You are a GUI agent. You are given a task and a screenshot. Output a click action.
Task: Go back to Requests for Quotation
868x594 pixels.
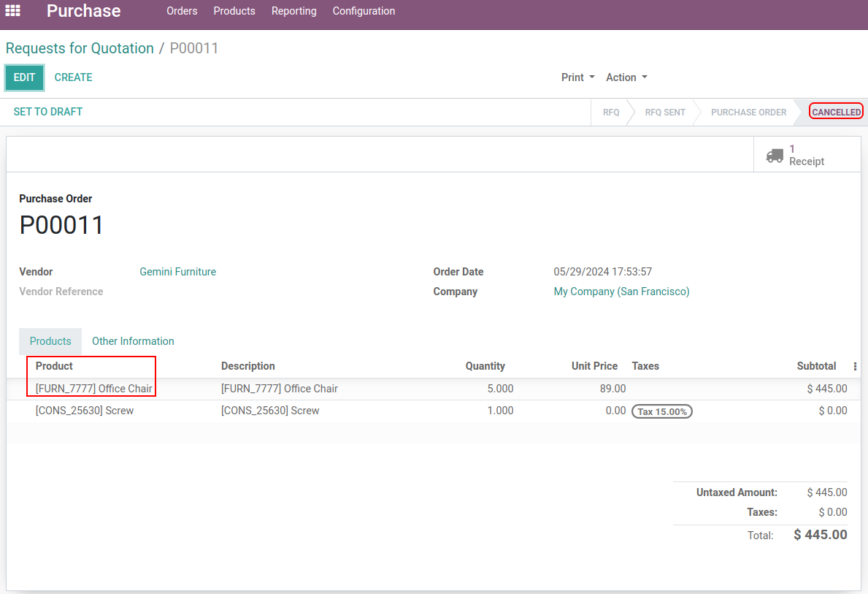80,48
